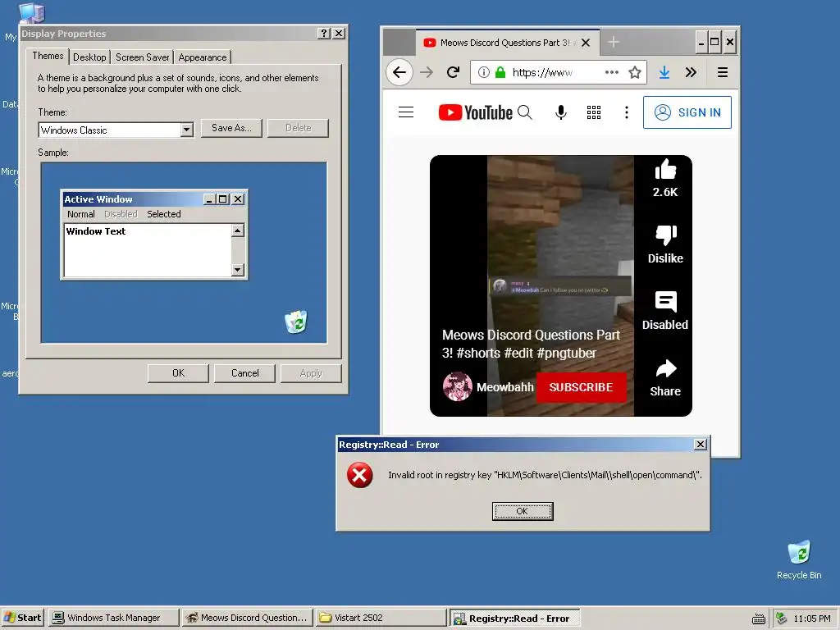Bookmark this page with the star icon

(635, 72)
